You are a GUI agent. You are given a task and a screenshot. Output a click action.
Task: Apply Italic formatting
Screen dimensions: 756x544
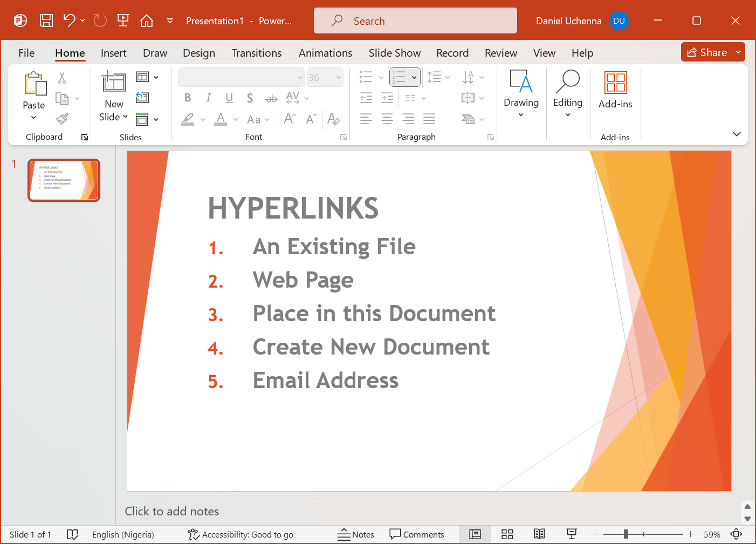(x=208, y=98)
